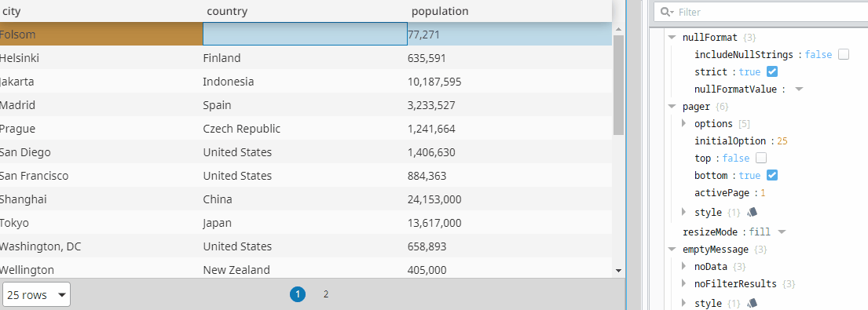Click the table vertical scrollbar thumb
Viewport: 868px width, 310px height.
[618, 85]
